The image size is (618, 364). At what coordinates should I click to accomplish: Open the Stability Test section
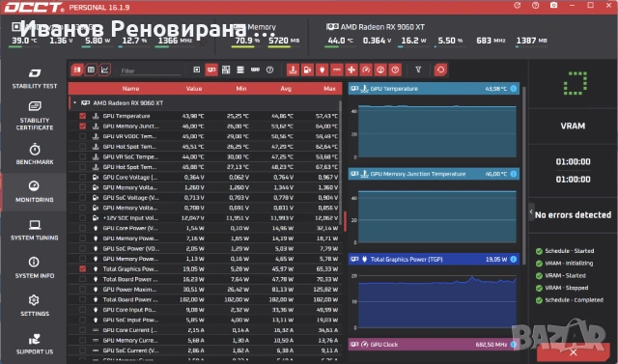pyautogui.click(x=35, y=78)
